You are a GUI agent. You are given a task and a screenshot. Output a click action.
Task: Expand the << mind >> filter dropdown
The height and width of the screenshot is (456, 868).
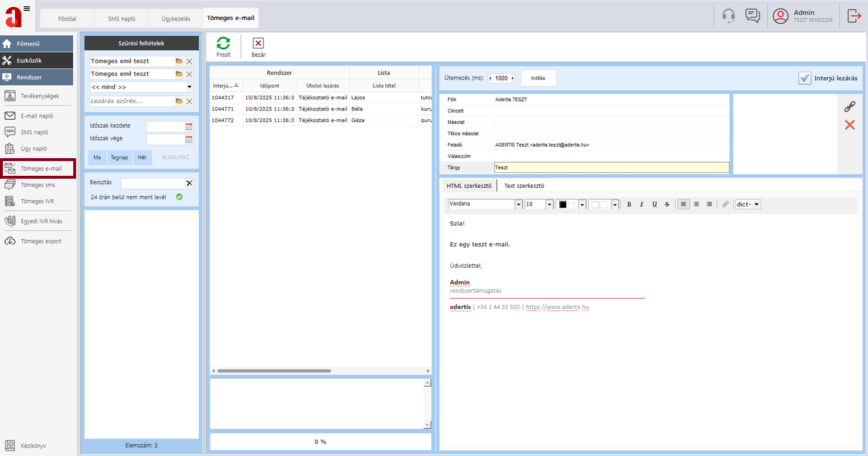(190, 87)
